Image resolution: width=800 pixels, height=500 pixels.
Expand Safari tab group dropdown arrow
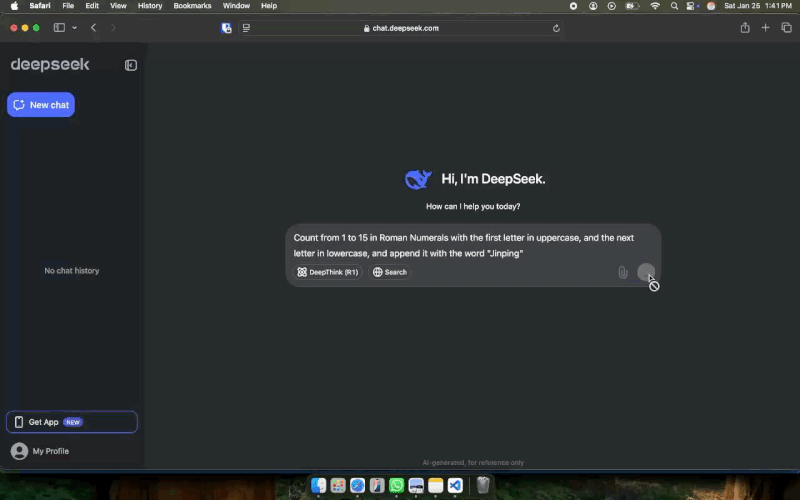point(74,28)
